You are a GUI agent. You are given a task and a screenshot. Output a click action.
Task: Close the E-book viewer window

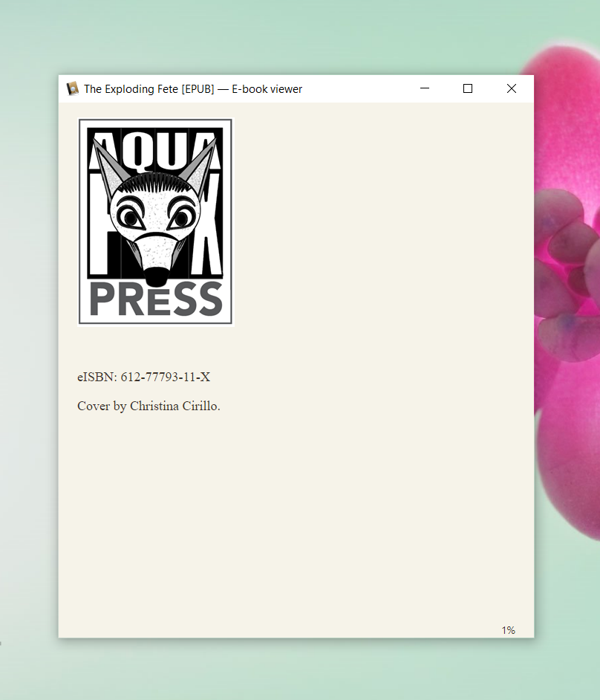(512, 88)
